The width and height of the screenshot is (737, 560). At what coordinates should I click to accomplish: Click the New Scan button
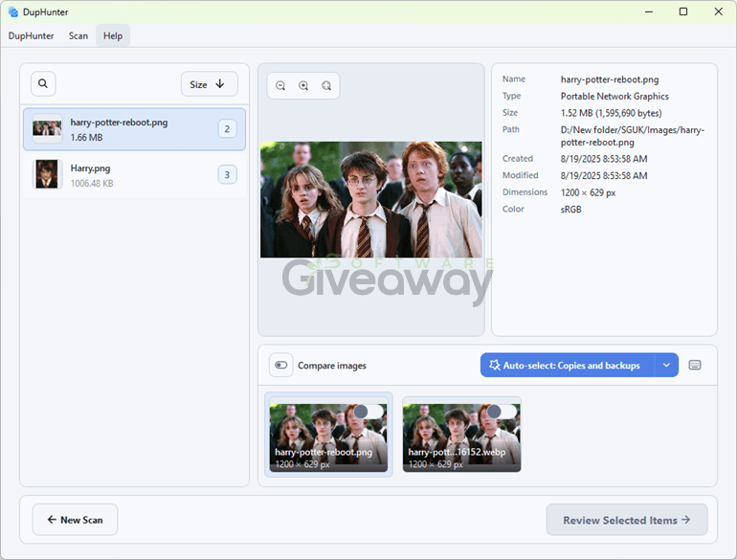[x=75, y=520]
